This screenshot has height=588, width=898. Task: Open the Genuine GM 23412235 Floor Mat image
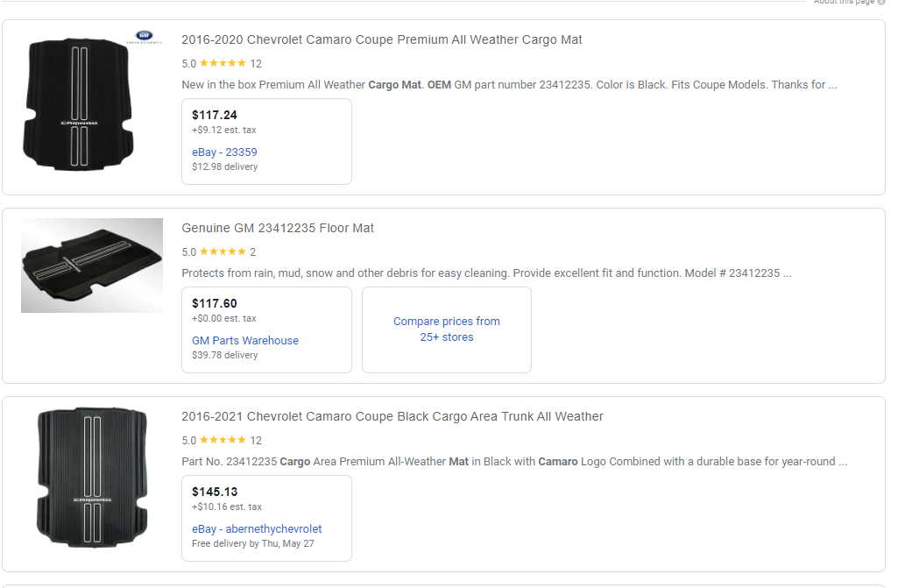pos(92,266)
